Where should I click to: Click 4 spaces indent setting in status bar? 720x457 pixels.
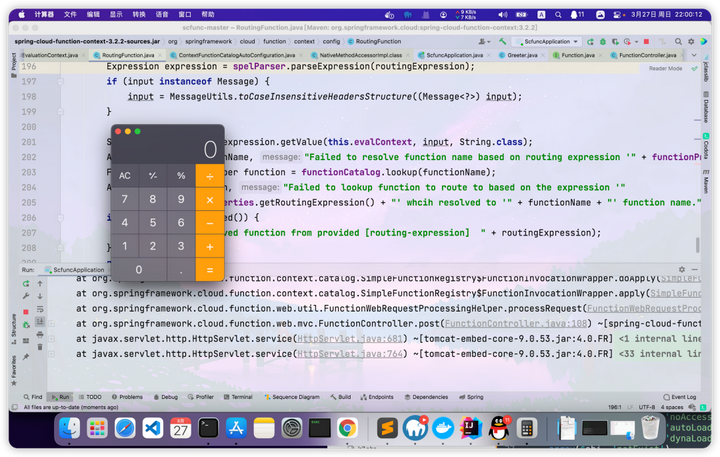coord(672,407)
